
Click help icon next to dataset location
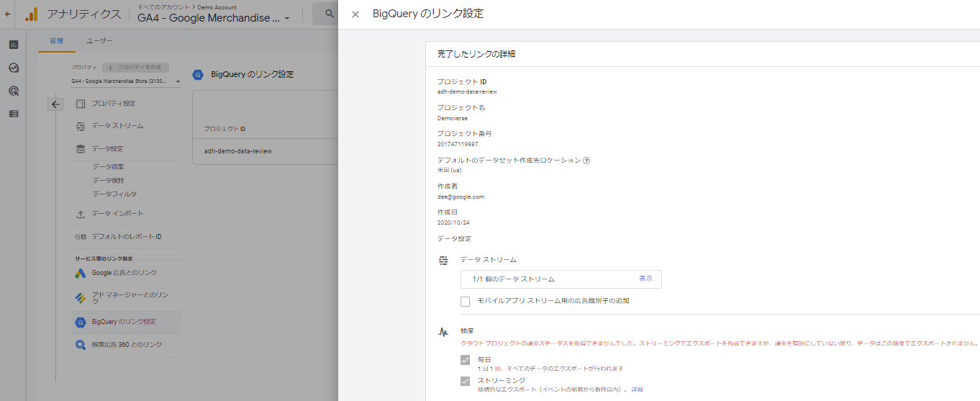coord(586,161)
